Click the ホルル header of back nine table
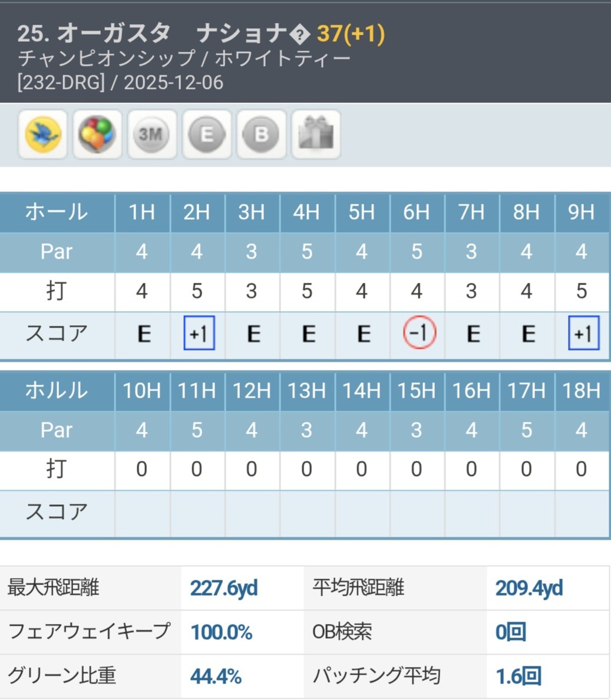This screenshot has height=700, width=611. click(x=57, y=391)
